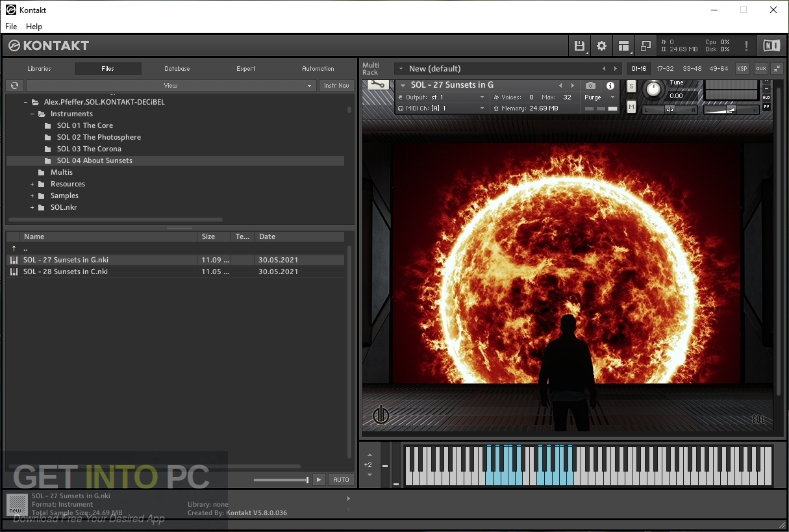Click the Tune knob
Screen dimensions: 789x532
tap(654, 88)
